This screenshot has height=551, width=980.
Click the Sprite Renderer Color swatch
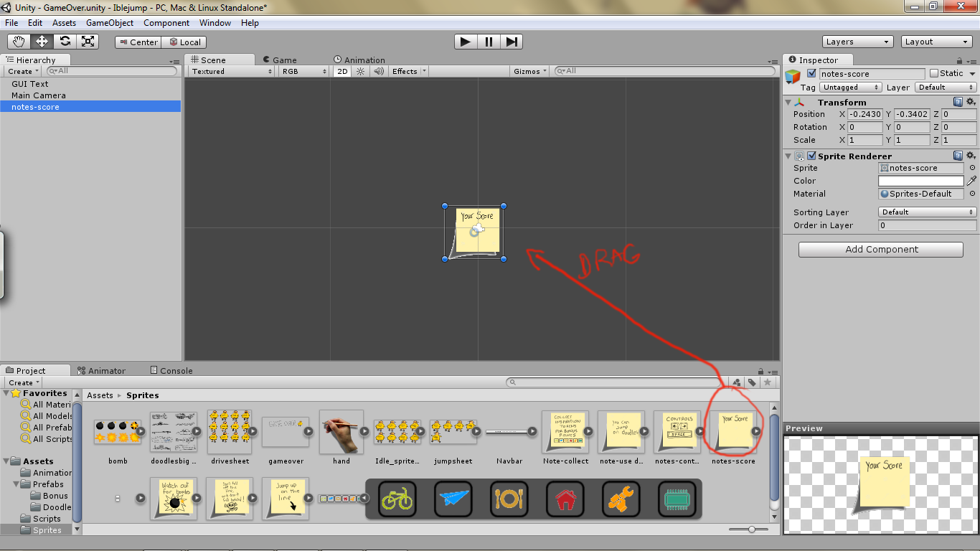pyautogui.click(x=921, y=181)
